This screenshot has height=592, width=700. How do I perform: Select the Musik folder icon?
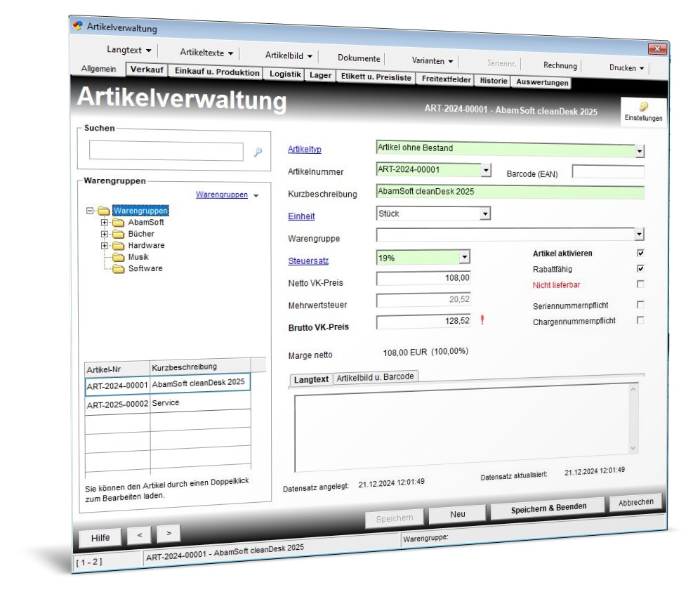pos(118,257)
